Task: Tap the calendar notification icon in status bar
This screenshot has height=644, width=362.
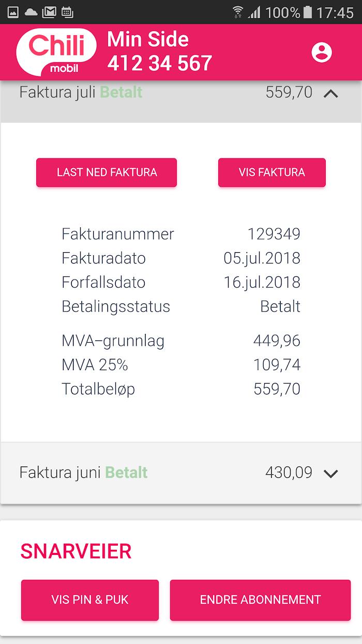Action: 67,12
